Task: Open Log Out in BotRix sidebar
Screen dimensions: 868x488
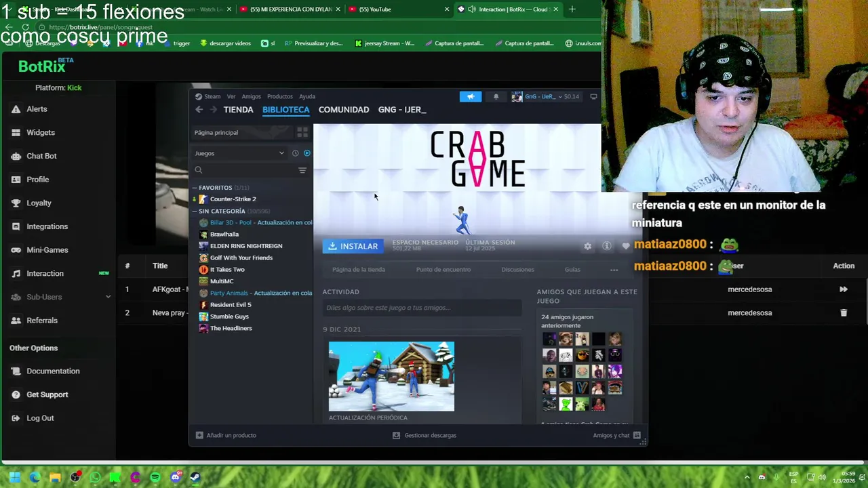Action: pyautogui.click(x=40, y=418)
